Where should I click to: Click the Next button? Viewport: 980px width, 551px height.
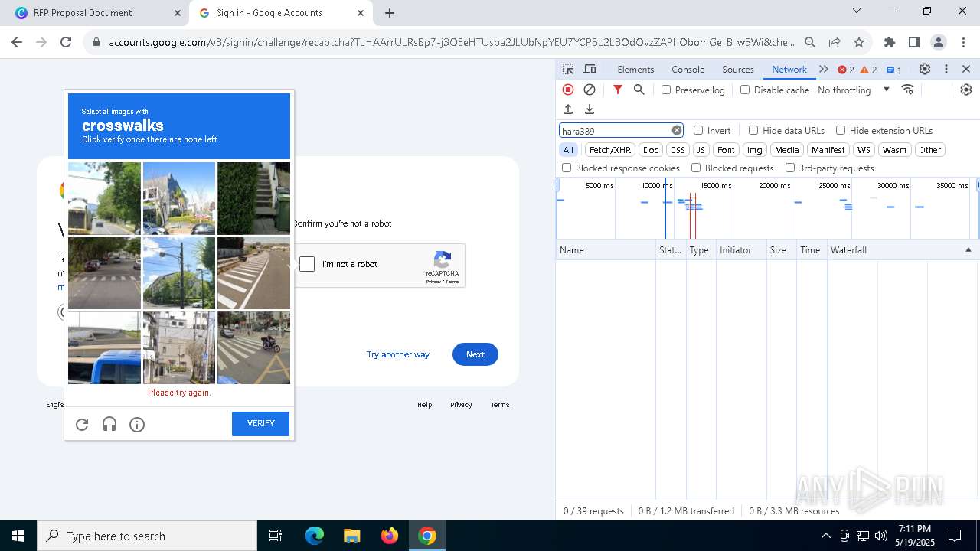pyautogui.click(x=475, y=354)
